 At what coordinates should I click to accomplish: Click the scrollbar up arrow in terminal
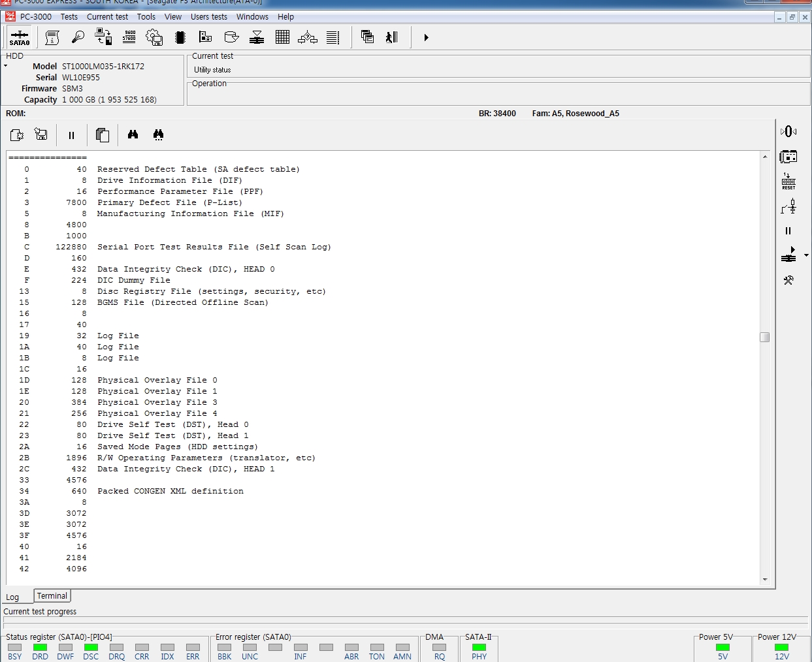tap(764, 157)
